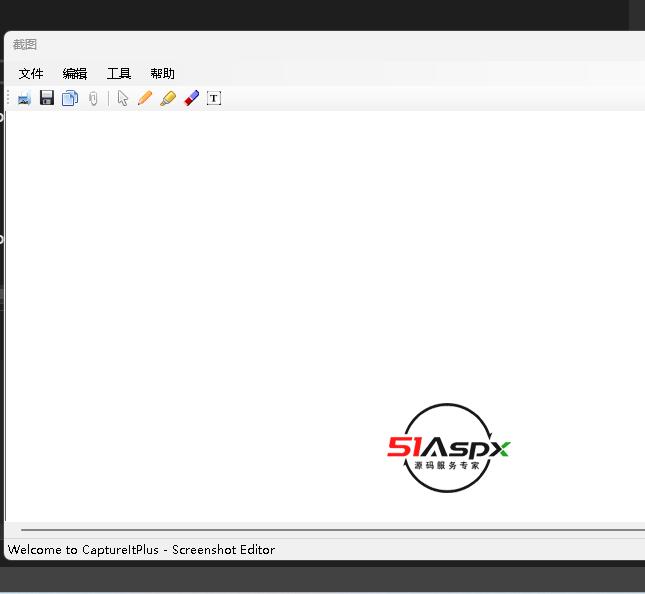Viewport: 645px width, 594px height.
Task: Select the yellow highlighter tool
Action: [168, 98]
